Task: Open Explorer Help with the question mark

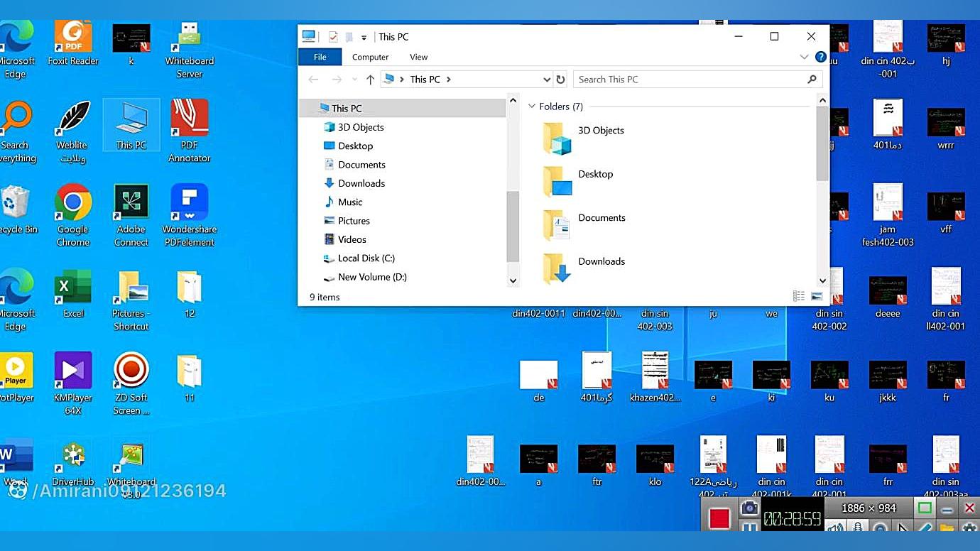Action: coord(820,57)
